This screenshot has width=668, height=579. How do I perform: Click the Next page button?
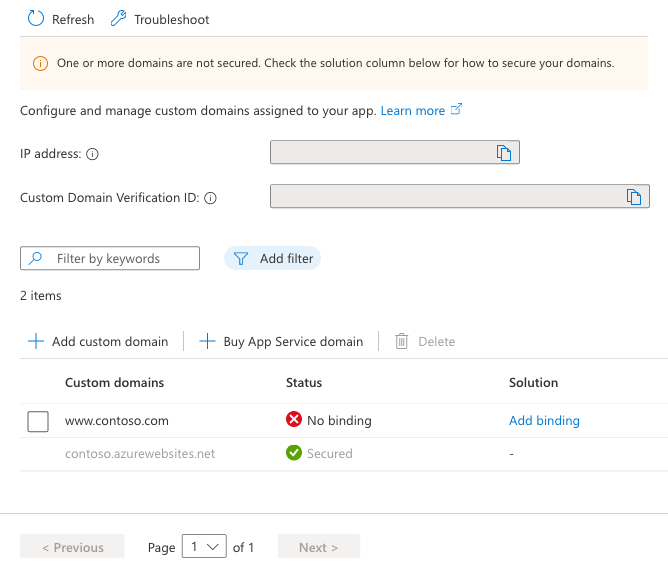[318, 547]
